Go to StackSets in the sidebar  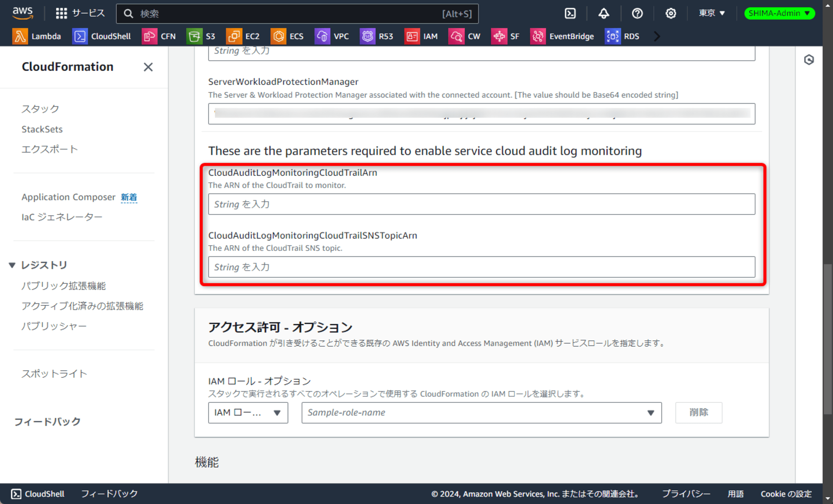point(42,129)
